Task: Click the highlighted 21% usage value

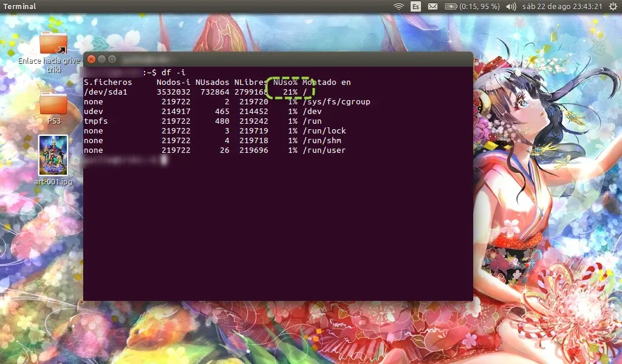Action: tap(290, 92)
